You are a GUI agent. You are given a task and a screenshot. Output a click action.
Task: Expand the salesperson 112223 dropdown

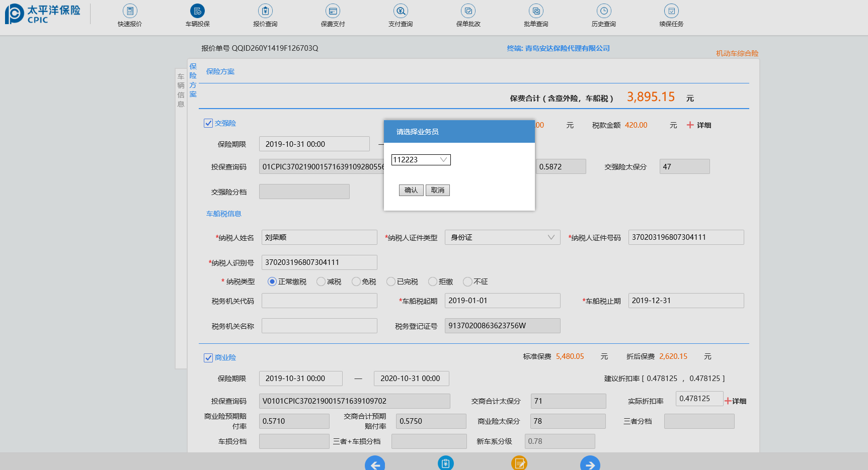pyautogui.click(x=421, y=160)
